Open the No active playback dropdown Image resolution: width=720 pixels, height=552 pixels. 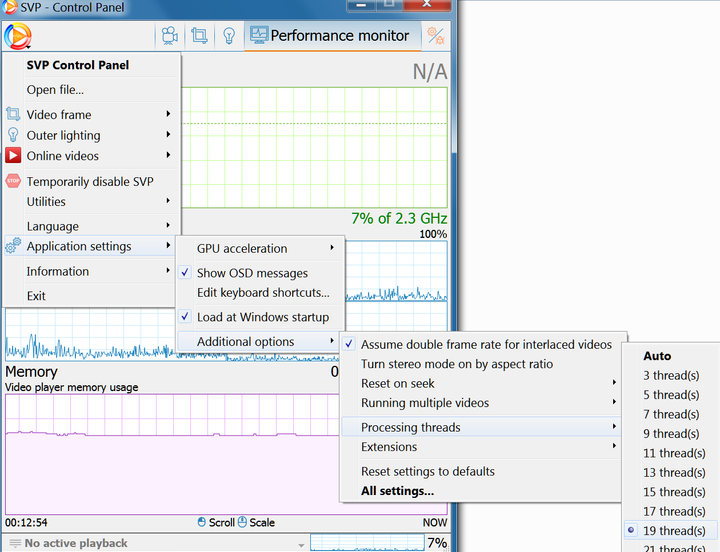(301, 544)
